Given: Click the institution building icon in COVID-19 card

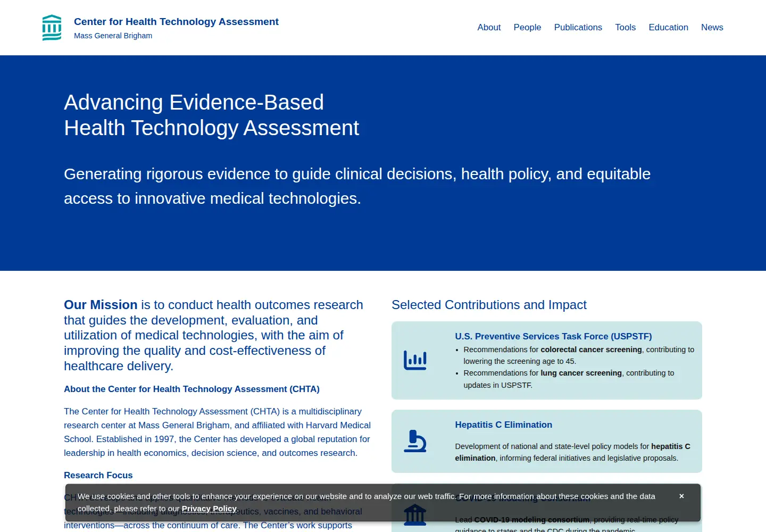Looking at the screenshot, I should [x=415, y=515].
